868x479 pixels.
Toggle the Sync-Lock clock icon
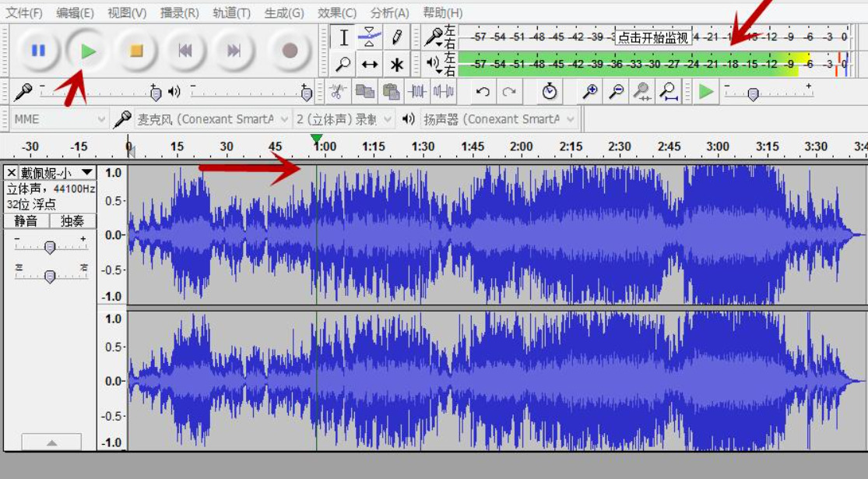click(x=550, y=92)
